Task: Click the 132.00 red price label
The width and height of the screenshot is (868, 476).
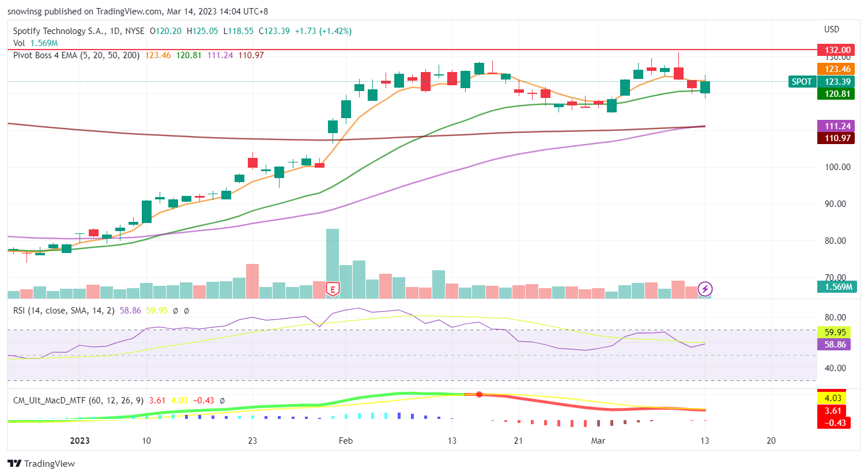Action: click(836, 50)
